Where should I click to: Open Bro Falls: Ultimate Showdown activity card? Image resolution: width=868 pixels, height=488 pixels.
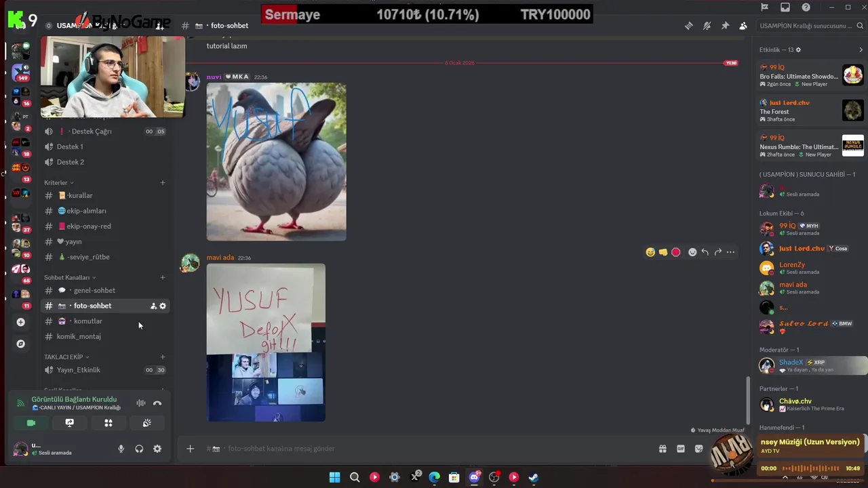point(811,75)
